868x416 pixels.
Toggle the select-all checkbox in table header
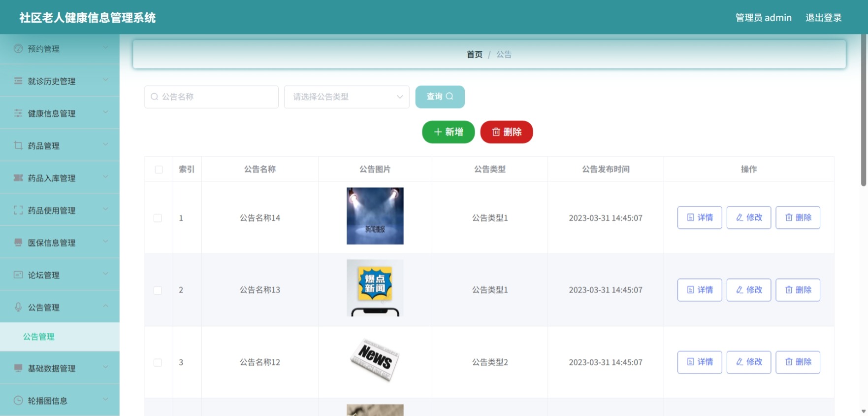[x=159, y=170]
